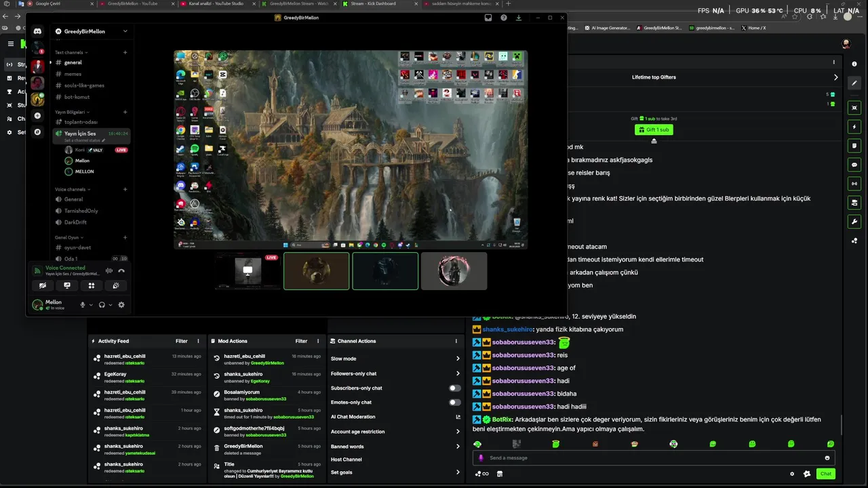The image size is (868, 488).
Task: Turn on camera in Discord voice panel
Action: pos(43,285)
